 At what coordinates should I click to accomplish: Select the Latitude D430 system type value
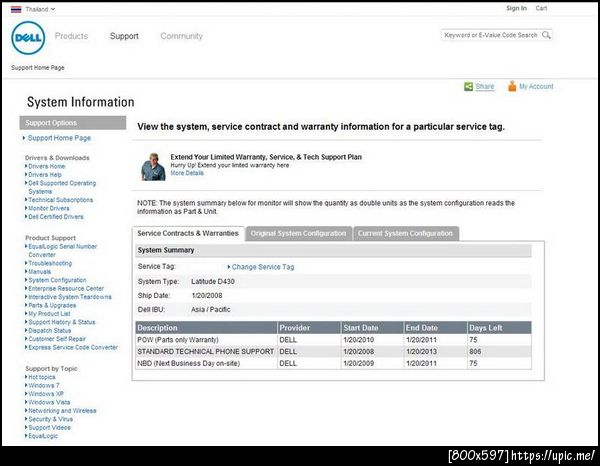point(213,282)
